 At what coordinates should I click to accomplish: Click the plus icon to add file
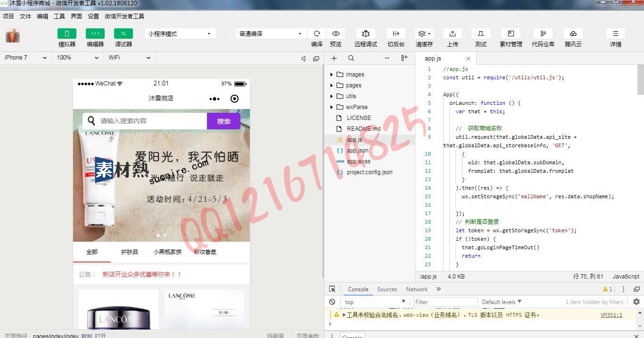click(x=334, y=58)
